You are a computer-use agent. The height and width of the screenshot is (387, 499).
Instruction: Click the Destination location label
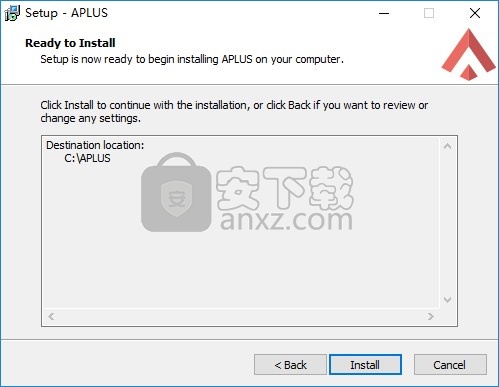(x=95, y=145)
